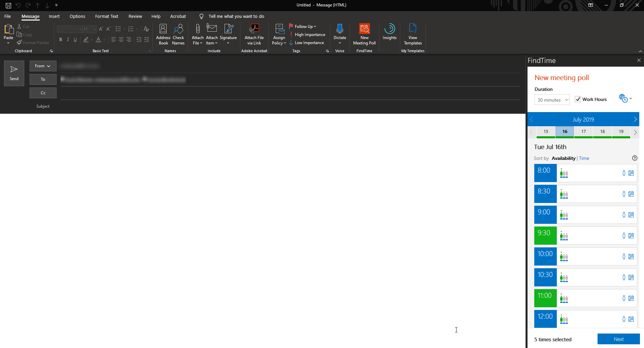Pick font color button

(98, 40)
